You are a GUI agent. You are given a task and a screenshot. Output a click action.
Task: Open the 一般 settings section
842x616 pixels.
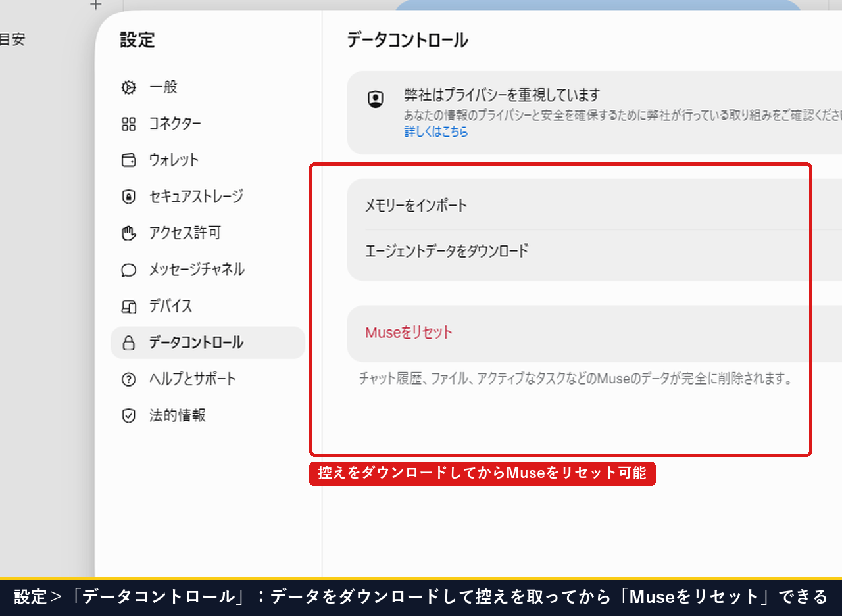pyautogui.click(x=208, y=87)
